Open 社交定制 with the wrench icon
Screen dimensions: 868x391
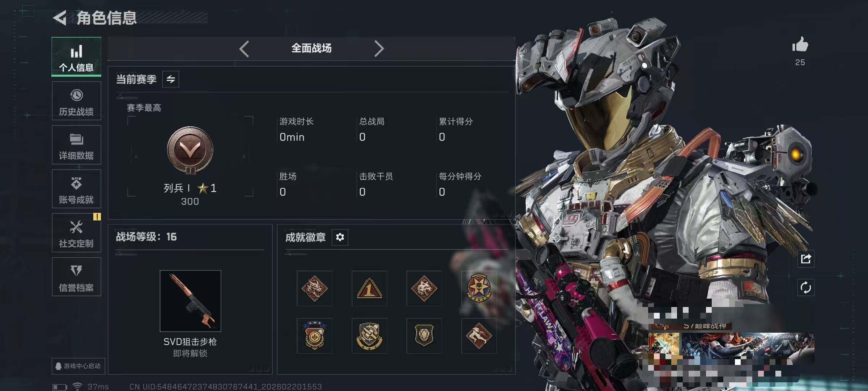[76, 233]
